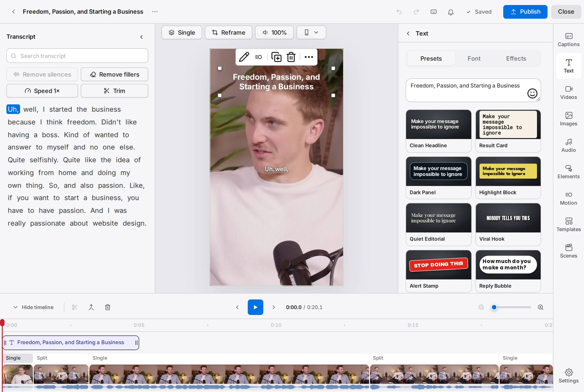Open the Audio panel
The height and width of the screenshot is (392, 584).
(568, 146)
